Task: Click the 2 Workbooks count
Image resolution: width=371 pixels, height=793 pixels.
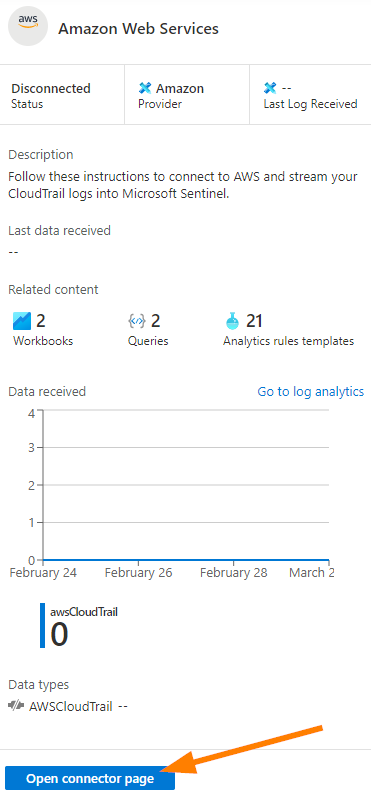Action: pyautogui.click(x=41, y=321)
